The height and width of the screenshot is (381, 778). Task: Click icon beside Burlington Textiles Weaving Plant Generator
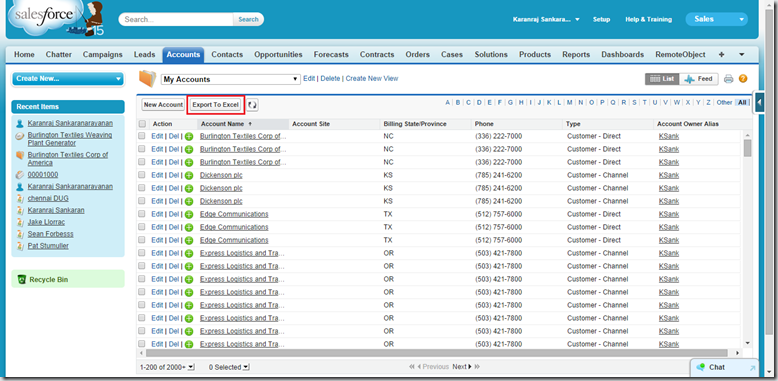(20, 135)
